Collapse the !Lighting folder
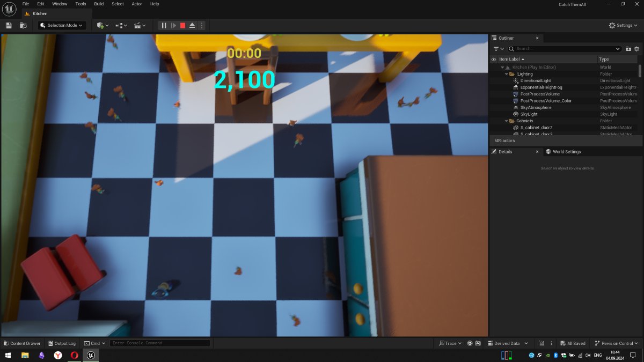 click(506, 74)
